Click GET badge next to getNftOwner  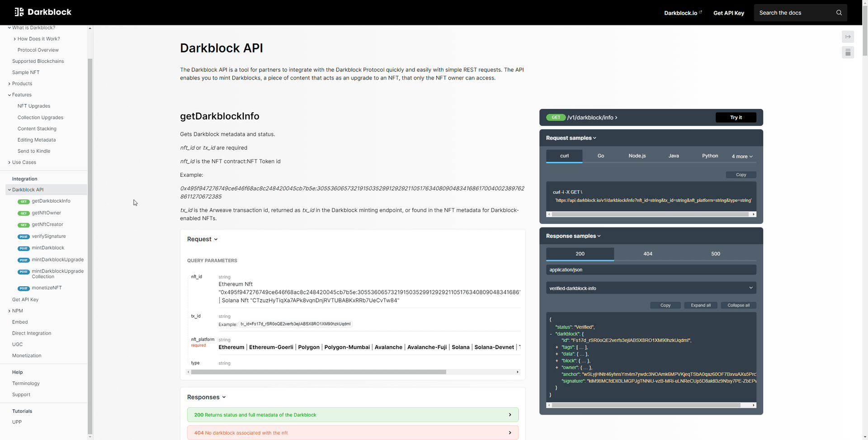click(24, 213)
